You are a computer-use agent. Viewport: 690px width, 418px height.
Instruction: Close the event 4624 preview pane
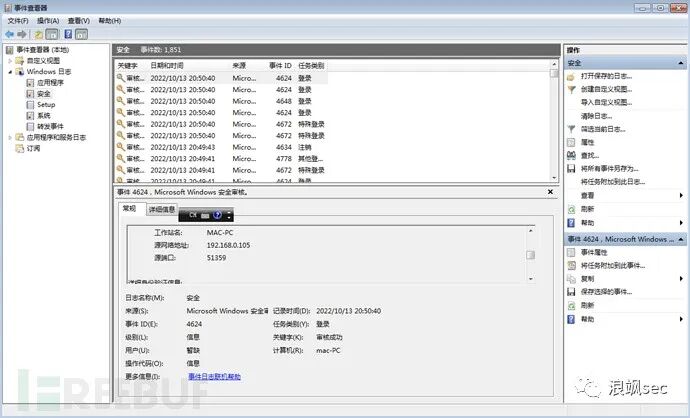tap(550, 192)
